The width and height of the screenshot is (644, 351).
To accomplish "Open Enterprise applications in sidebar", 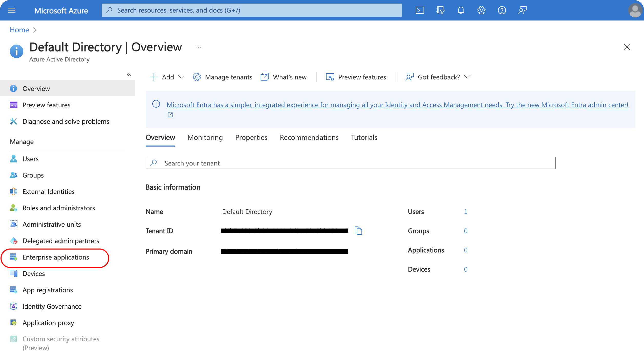I will (56, 257).
